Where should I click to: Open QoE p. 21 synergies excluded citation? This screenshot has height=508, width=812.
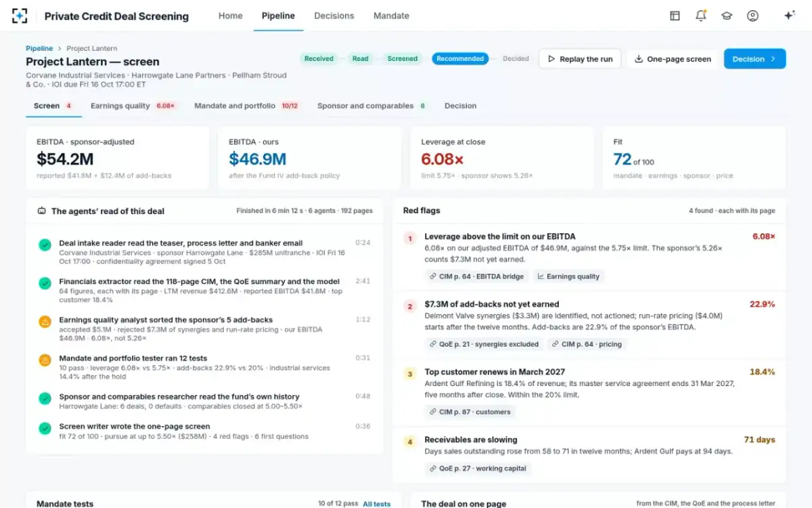click(484, 344)
